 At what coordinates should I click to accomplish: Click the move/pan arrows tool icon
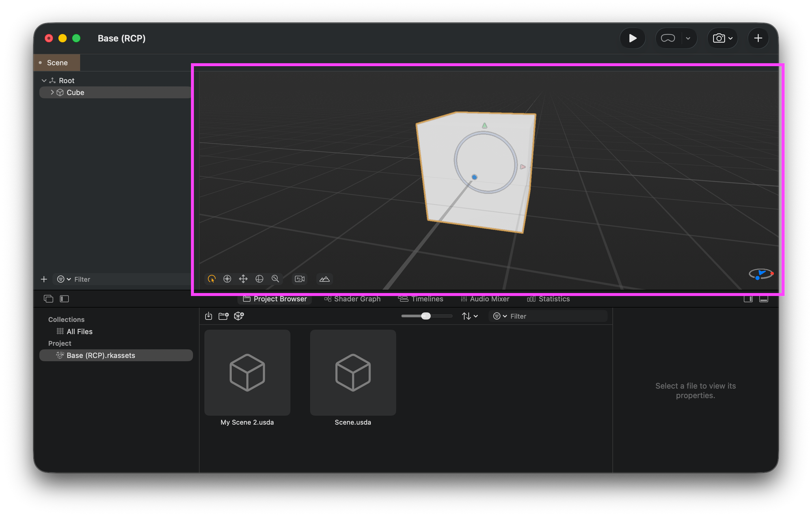click(x=243, y=279)
